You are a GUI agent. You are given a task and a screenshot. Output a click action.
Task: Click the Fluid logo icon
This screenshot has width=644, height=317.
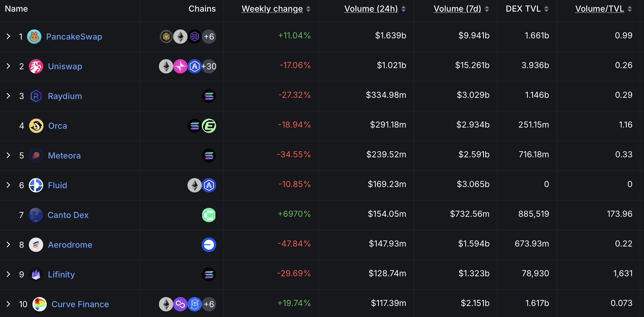point(36,185)
